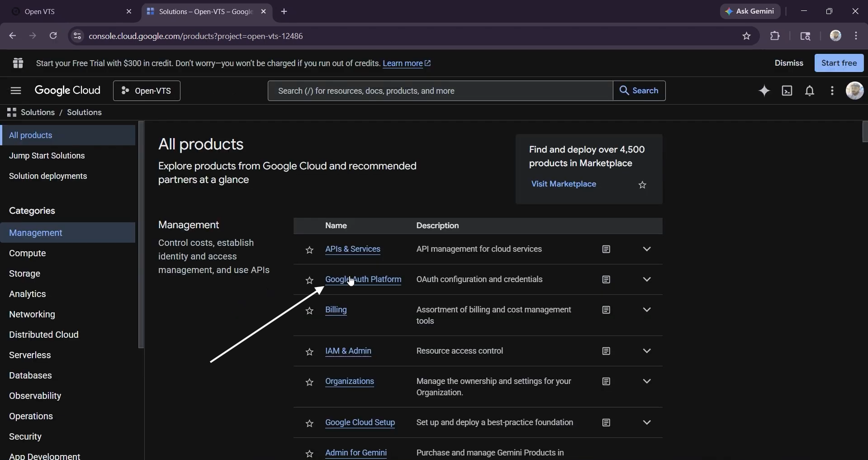Click the Visit Marketplace link
Image resolution: width=868 pixels, height=460 pixels.
564,184
